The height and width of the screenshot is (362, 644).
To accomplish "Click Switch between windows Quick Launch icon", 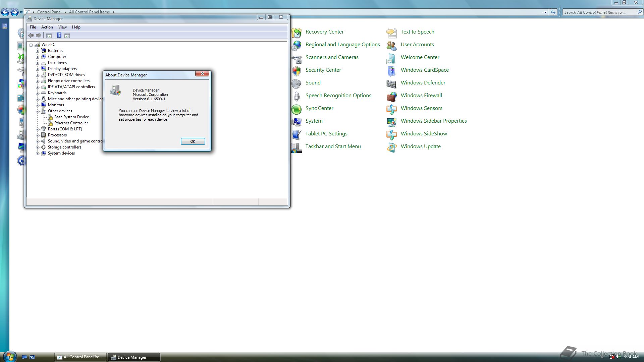I will (32, 357).
